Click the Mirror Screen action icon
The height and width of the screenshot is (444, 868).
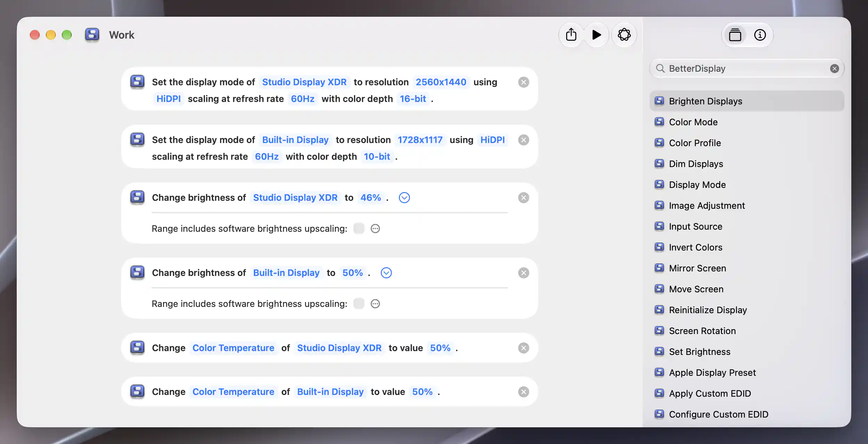tap(659, 268)
